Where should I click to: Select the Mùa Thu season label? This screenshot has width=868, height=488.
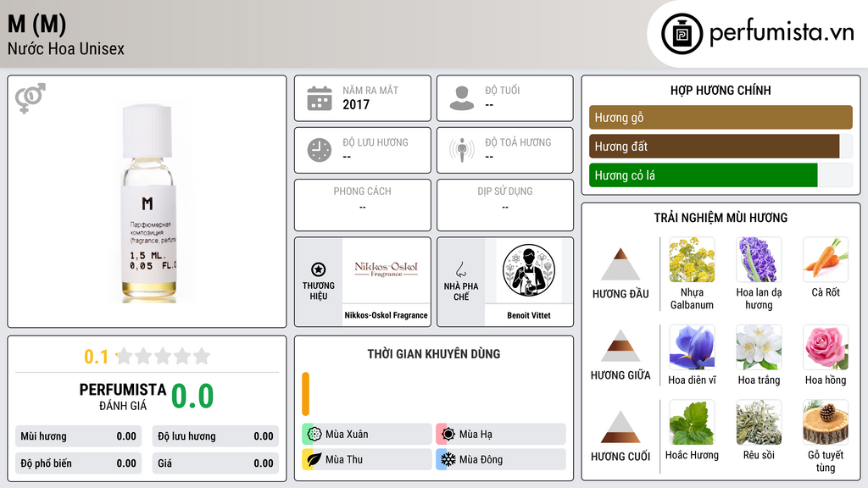(344, 459)
